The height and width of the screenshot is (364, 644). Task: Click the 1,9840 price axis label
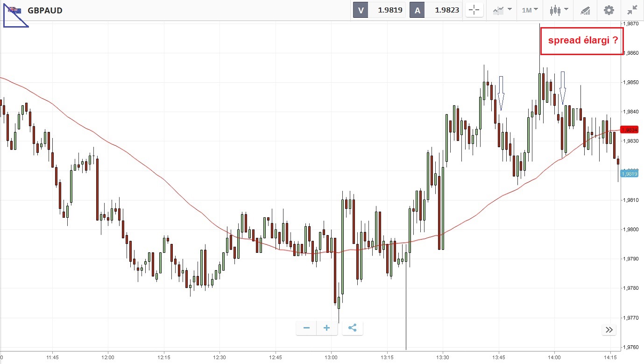pos(630,112)
